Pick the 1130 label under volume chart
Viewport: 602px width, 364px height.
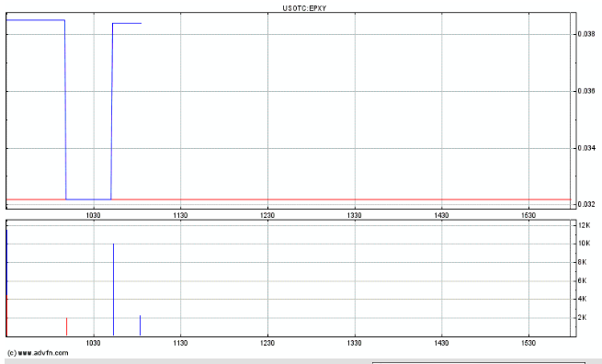180,343
